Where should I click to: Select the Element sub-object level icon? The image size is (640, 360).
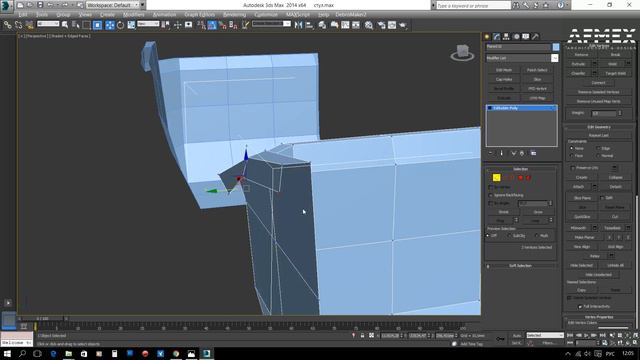pyautogui.click(x=528, y=178)
